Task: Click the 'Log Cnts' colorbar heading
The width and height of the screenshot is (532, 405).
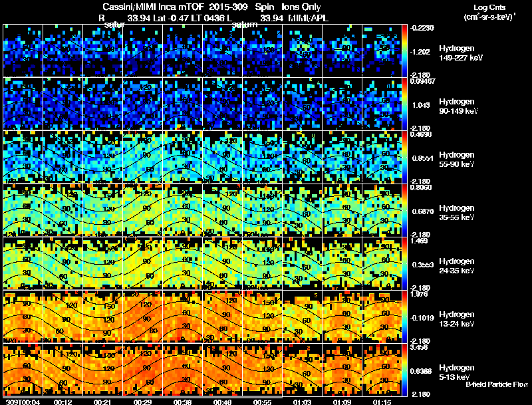Action: [x=489, y=7]
